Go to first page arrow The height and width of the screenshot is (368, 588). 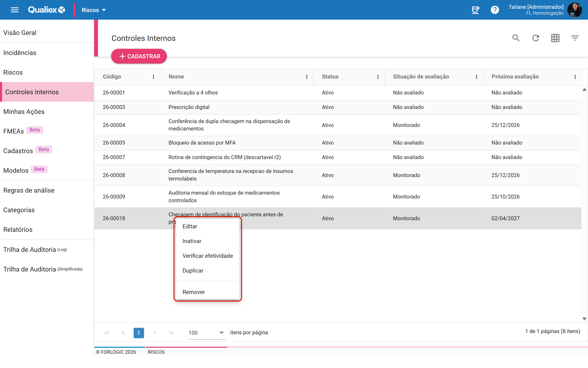(107, 333)
